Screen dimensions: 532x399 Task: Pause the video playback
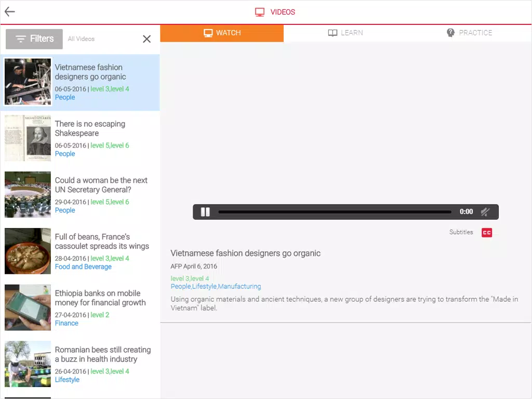pos(205,212)
